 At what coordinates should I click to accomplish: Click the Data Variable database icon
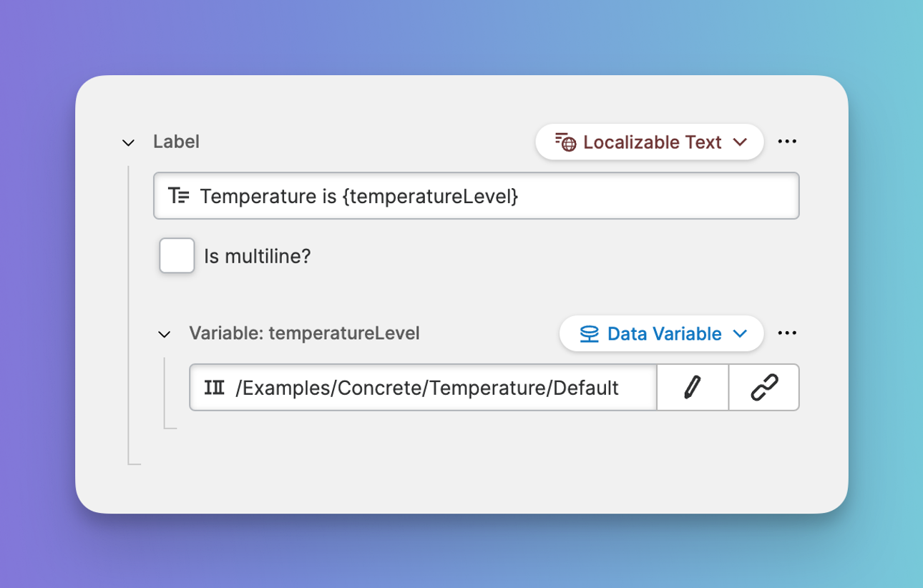point(589,334)
